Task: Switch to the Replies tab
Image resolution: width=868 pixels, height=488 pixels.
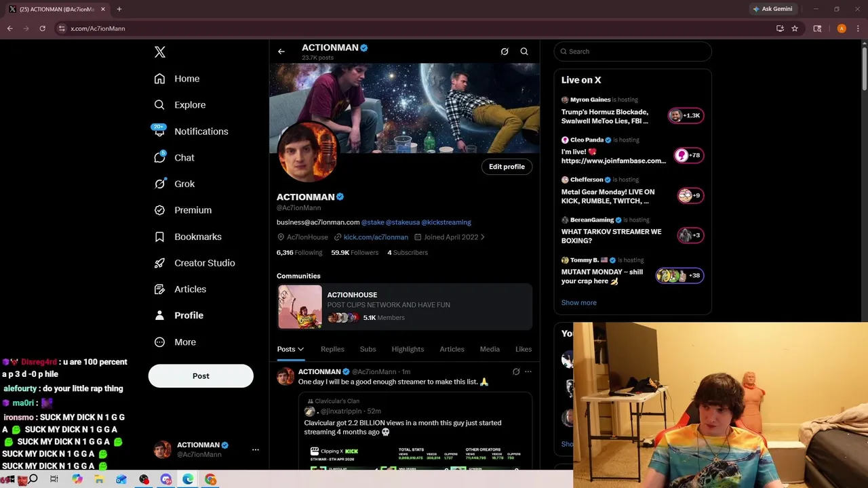Action: [332, 349]
